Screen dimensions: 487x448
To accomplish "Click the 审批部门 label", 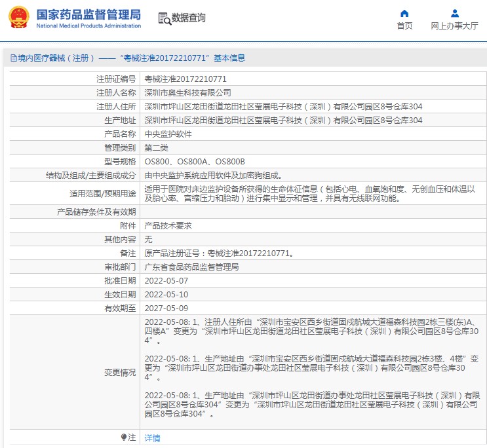I will click(120, 267).
